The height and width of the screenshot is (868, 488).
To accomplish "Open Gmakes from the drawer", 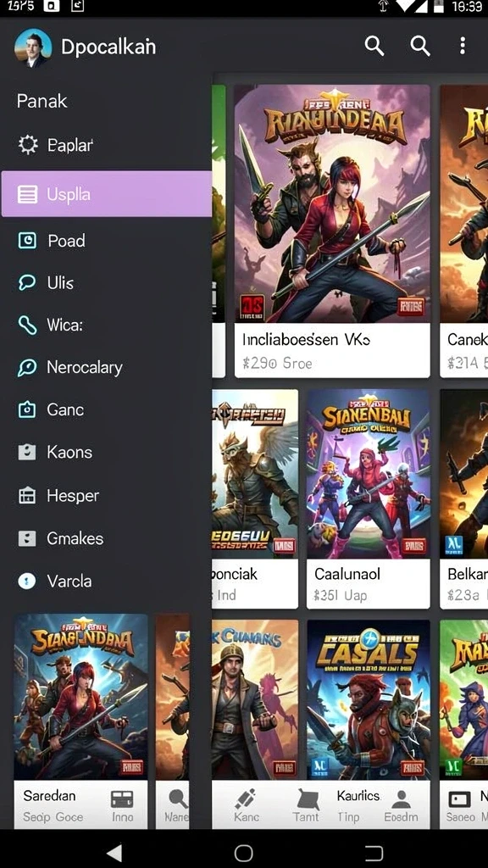I will [x=106, y=538].
